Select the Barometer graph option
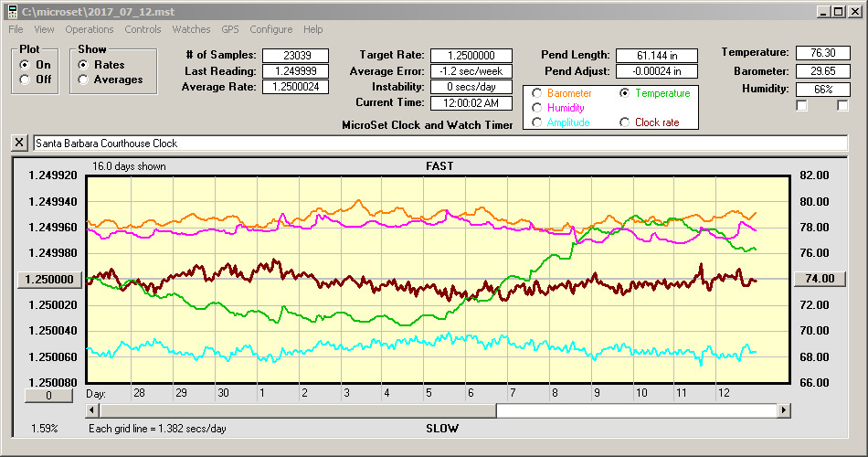868x457 pixels. pyautogui.click(x=536, y=93)
